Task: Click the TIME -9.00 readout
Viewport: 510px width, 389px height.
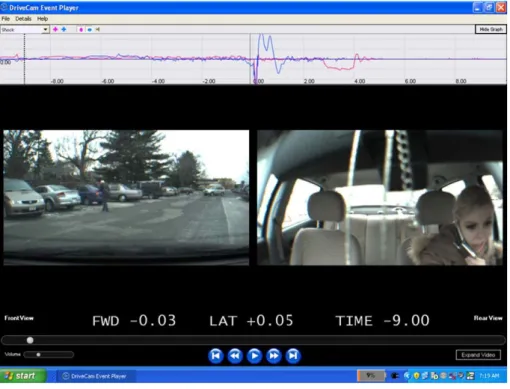Action: (x=382, y=321)
